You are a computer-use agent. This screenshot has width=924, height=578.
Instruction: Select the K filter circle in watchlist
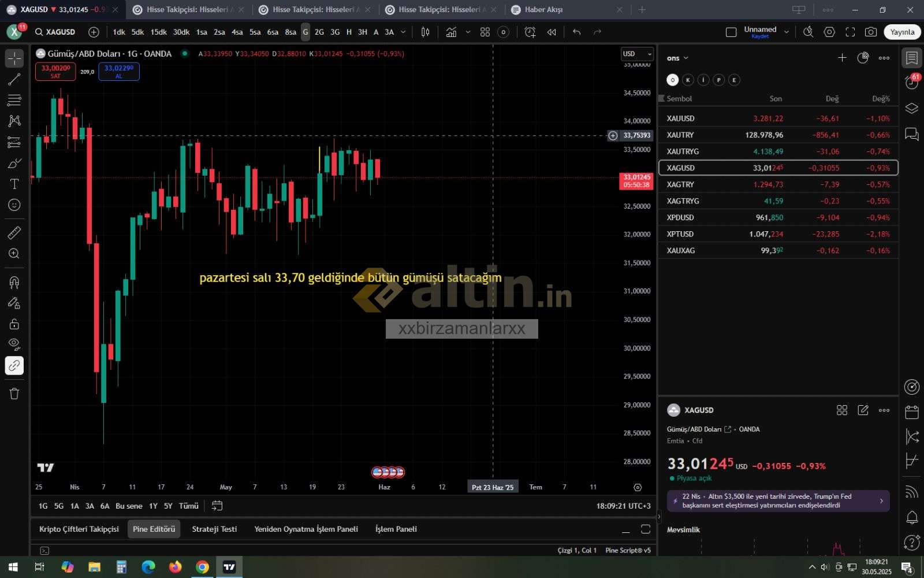tap(688, 80)
